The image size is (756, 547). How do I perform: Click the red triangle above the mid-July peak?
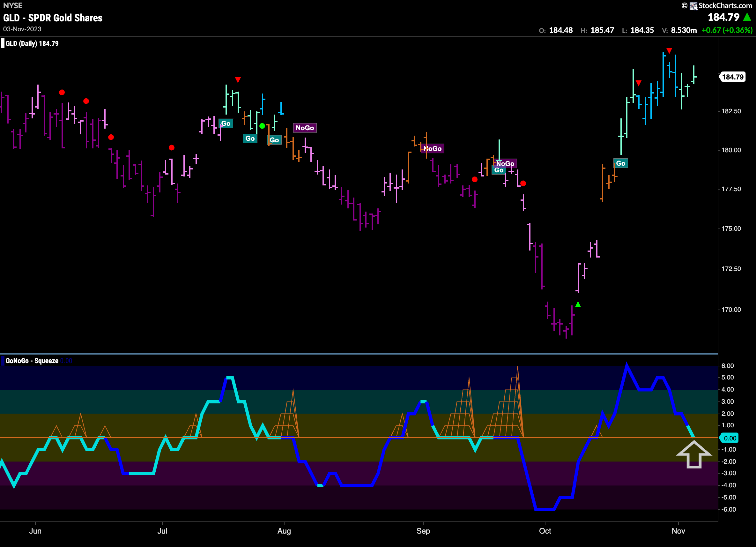click(x=238, y=80)
